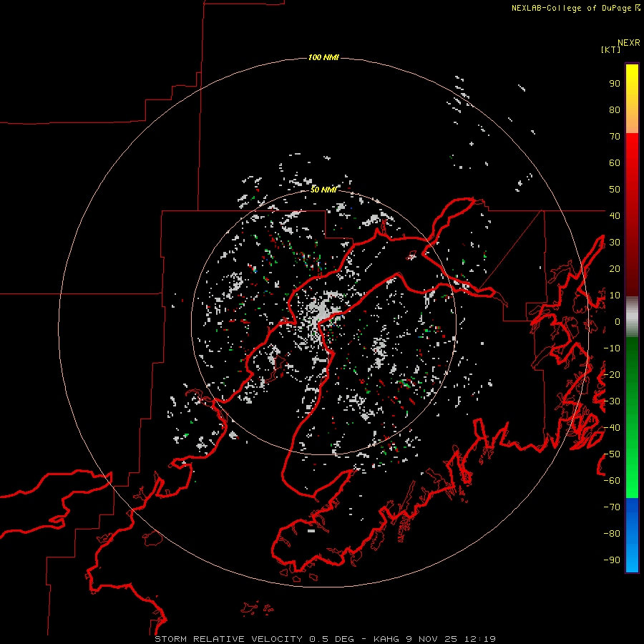This screenshot has height=644, width=644.
Task: Click the 10 value on the velocity scale
Action: tap(615, 296)
